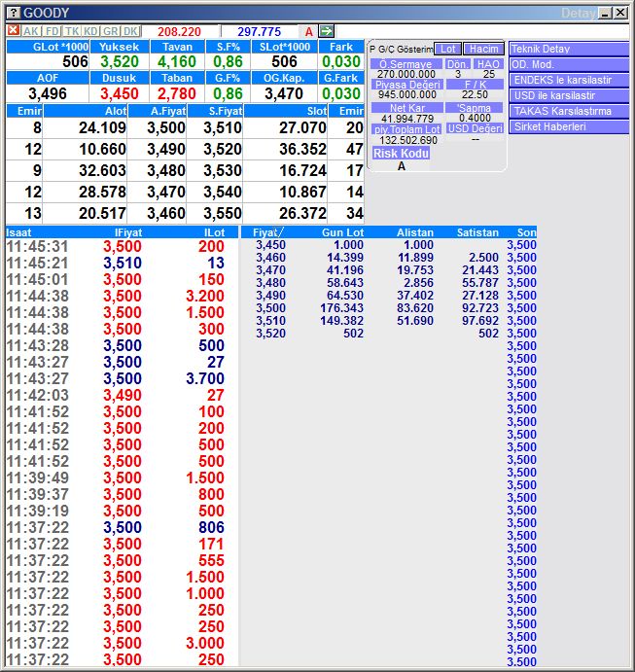Image resolution: width=635 pixels, height=672 pixels.
Task: Open Teknik Detay
Action: coord(569,49)
